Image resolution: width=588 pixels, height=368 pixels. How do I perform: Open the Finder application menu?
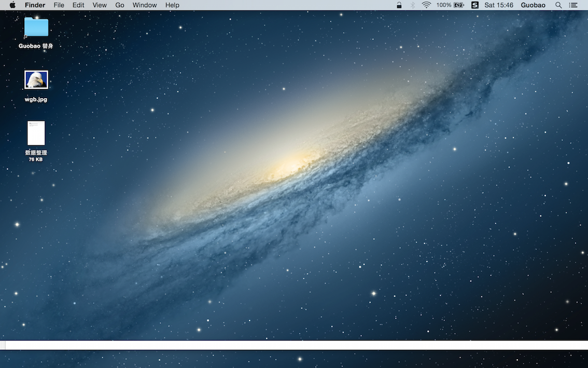(x=35, y=5)
